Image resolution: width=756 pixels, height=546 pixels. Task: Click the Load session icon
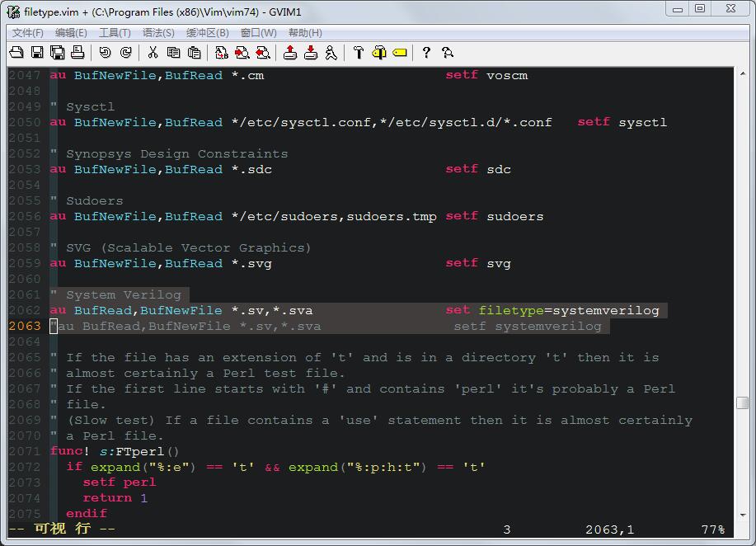(x=289, y=52)
